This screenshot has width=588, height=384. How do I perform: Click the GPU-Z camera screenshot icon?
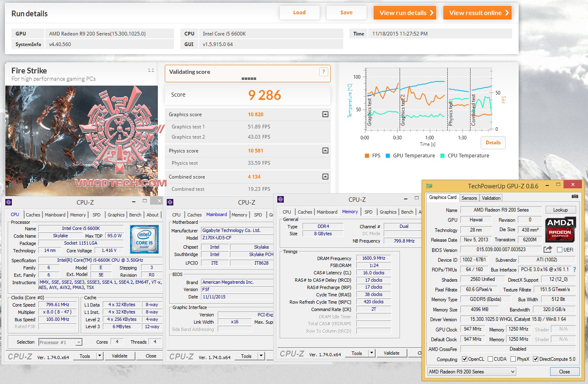pyautogui.click(x=575, y=196)
